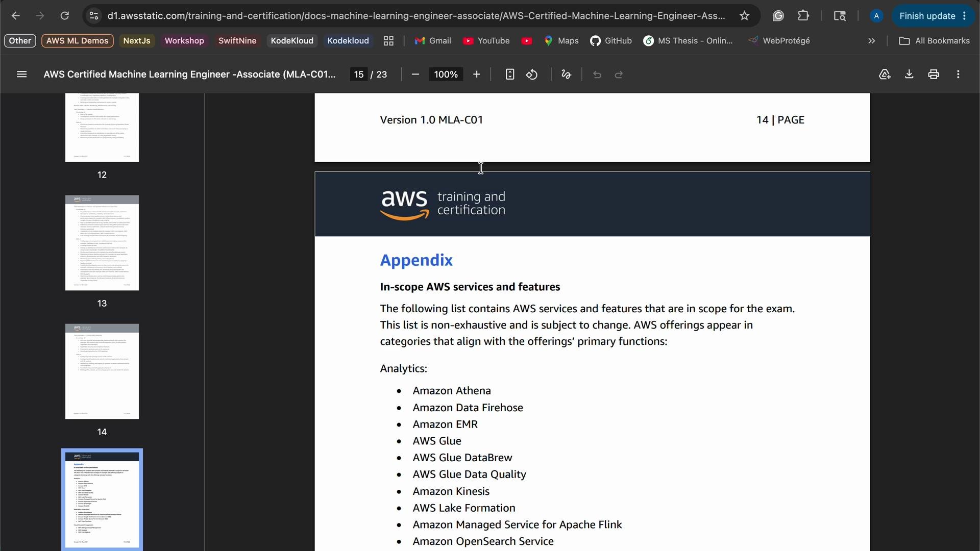Click the Redo arrow in PDF toolbar
The image size is (980, 551).
(x=619, y=74)
